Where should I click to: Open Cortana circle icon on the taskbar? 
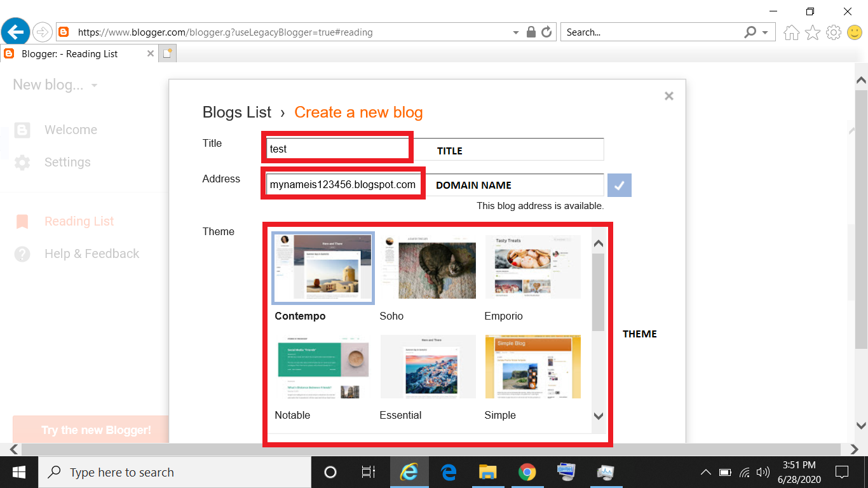click(x=330, y=472)
